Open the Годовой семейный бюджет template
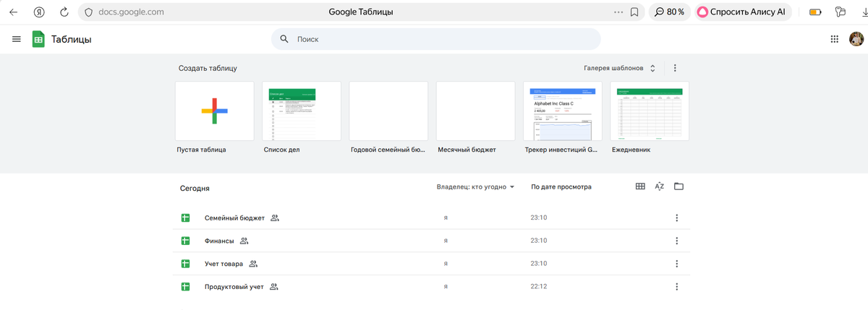The height and width of the screenshot is (310, 868). (388, 111)
